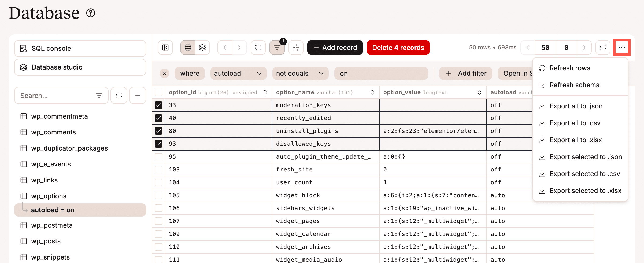Refresh the table rows with circular arrows icon
The image size is (644, 263).
603,47
